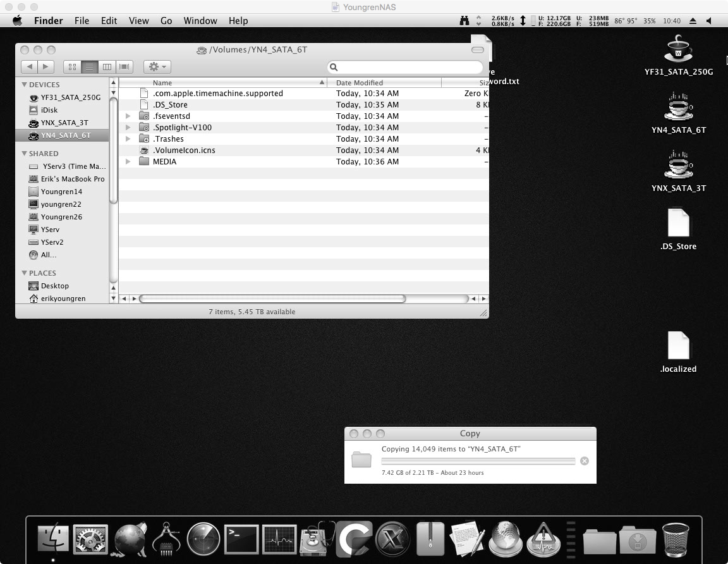Open Terminal from the Dock
The image size is (728, 564).
(x=241, y=539)
